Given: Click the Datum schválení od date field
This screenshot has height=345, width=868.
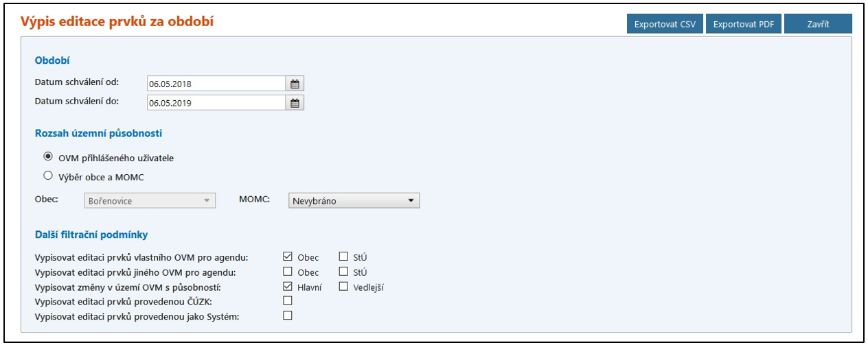Looking at the screenshot, I should pos(216,84).
